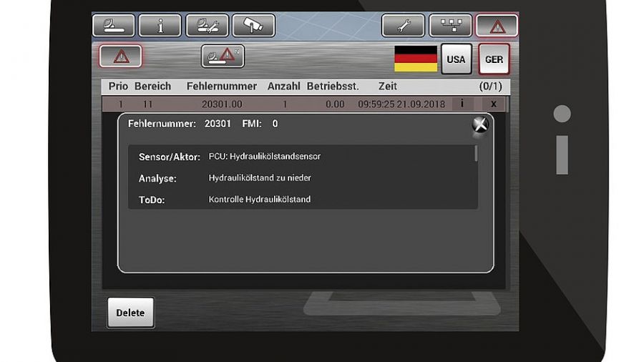Dismiss error row with the x button

pyautogui.click(x=493, y=104)
